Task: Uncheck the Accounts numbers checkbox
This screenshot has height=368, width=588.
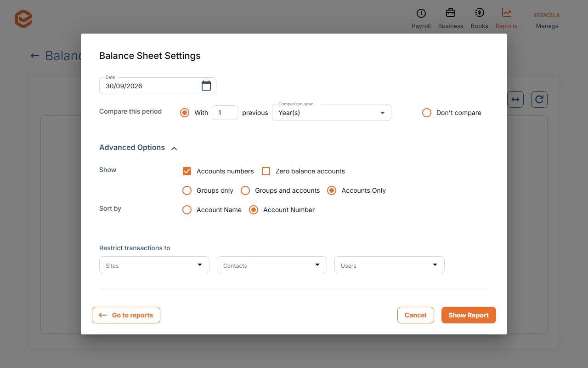Action: 187,171
